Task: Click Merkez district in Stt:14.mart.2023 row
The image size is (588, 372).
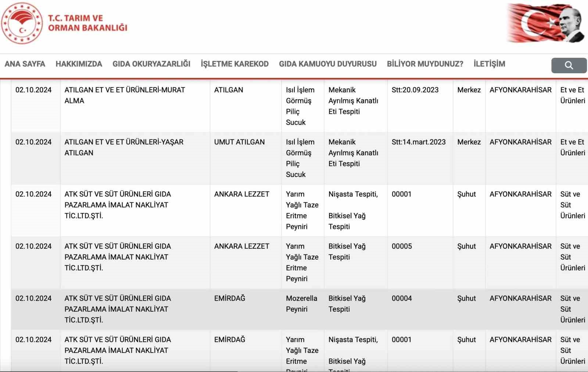Action: tap(469, 142)
